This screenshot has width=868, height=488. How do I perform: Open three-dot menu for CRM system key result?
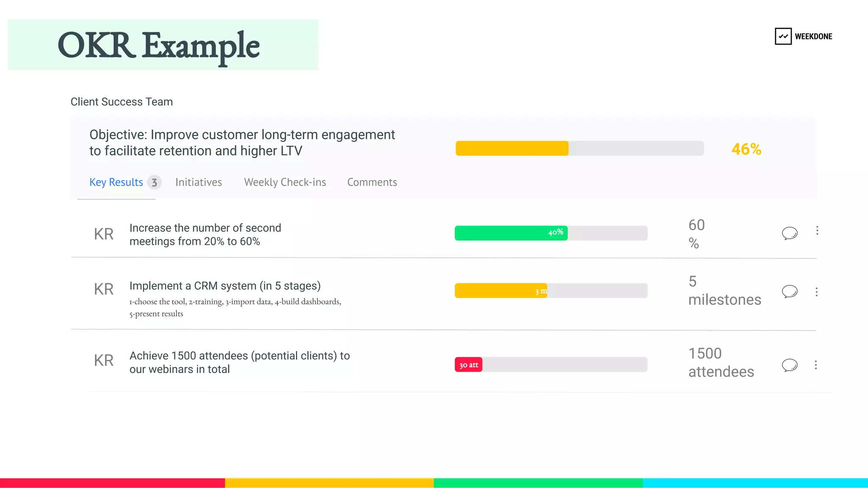(817, 292)
